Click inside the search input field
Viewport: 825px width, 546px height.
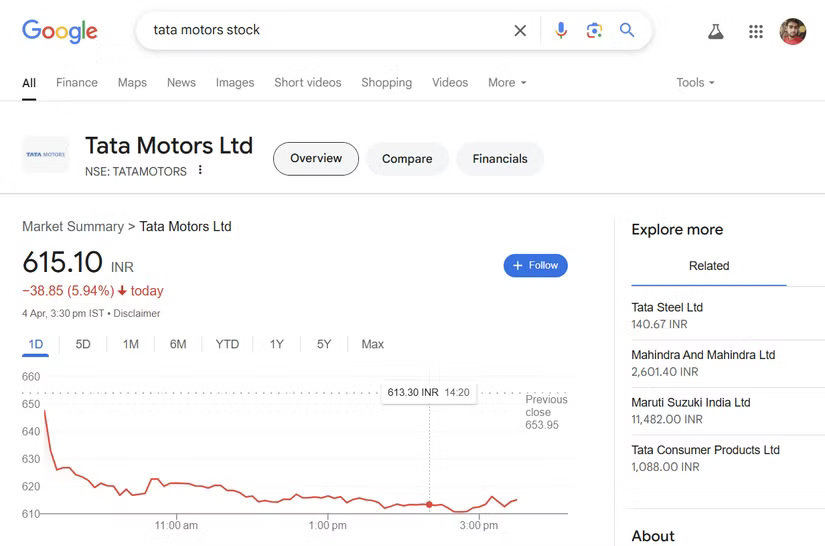point(320,31)
